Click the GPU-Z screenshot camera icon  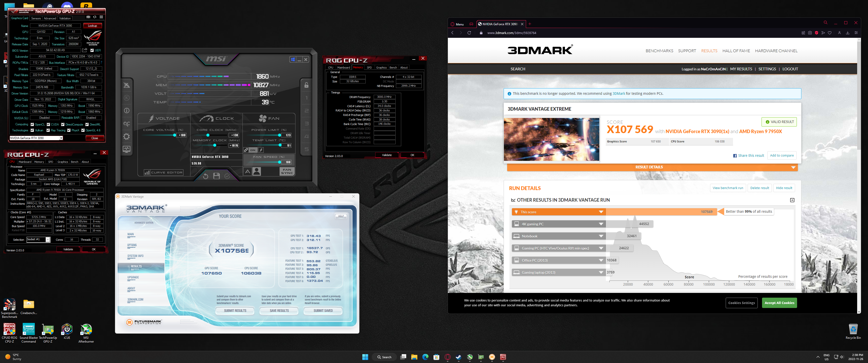88,17
